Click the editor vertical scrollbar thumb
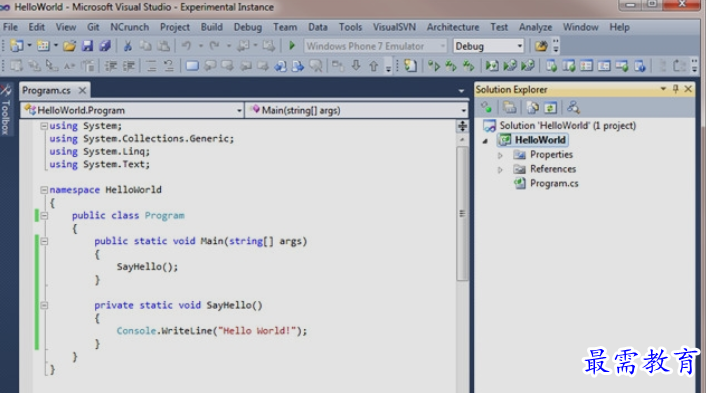The width and height of the screenshot is (706, 393). point(462,214)
